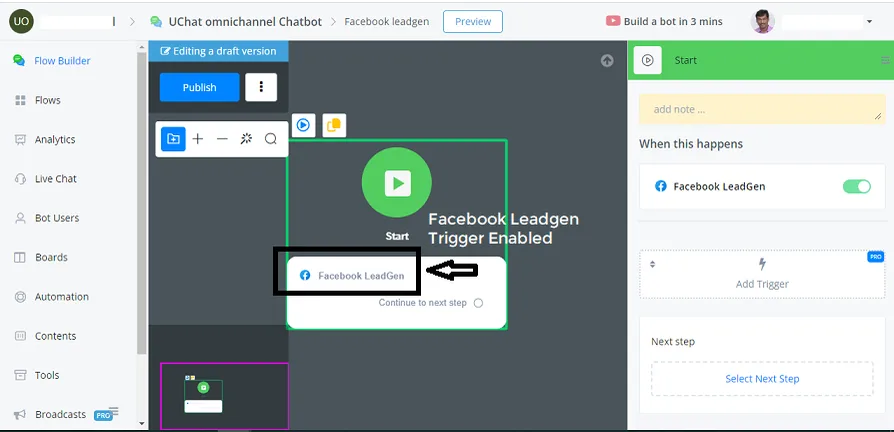894x432 pixels.
Task: Click the user profile photo
Action: pos(762,22)
